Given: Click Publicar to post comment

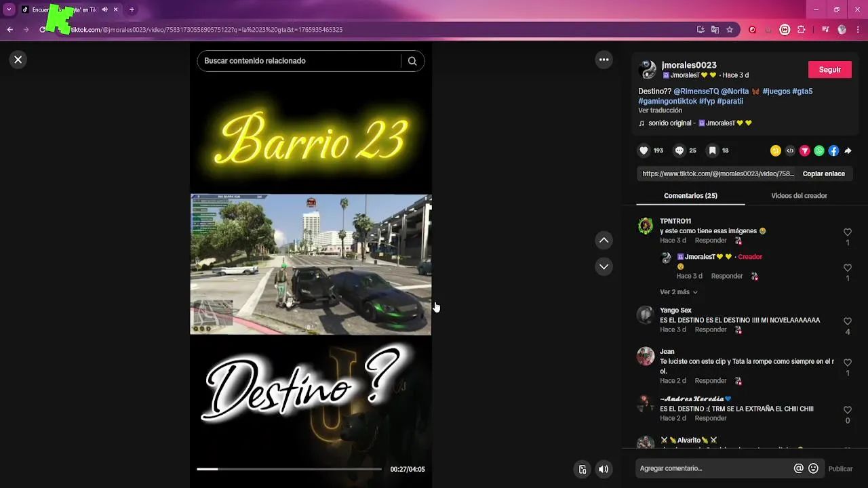Looking at the screenshot, I should 840,468.
